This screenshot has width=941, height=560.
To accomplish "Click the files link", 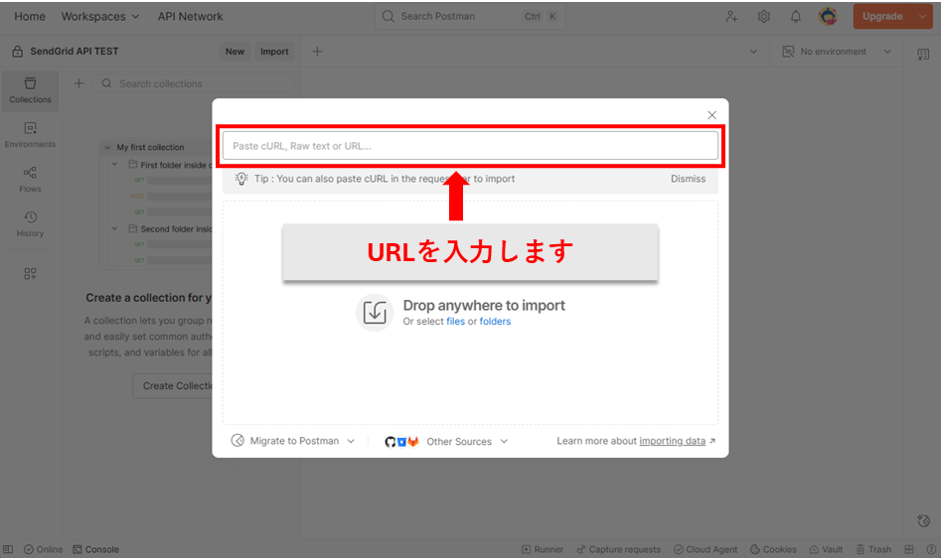I will 455,322.
